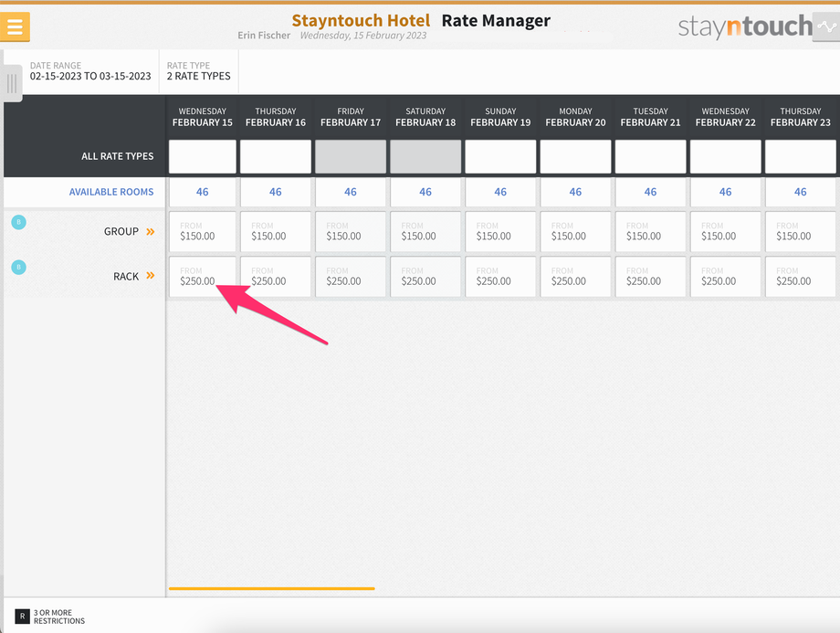The image size is (840, 633).
Task: Click available rooms 46 for February 19
Action: (500, 192)
